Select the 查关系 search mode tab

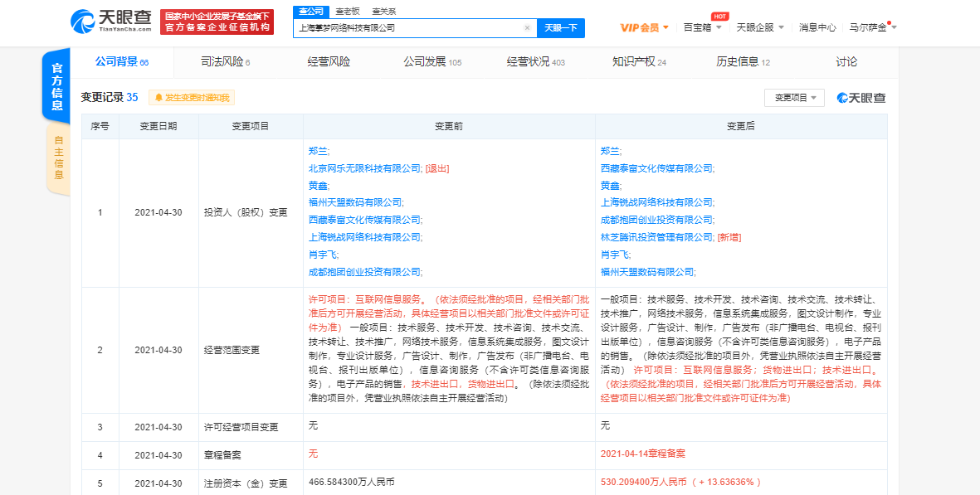[x=383, y=11]
